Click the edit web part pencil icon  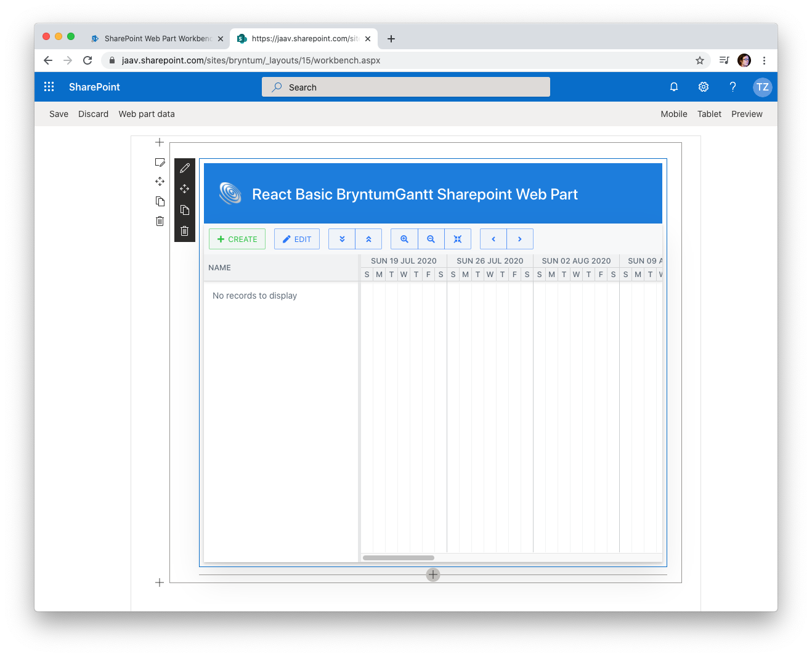(185, 168)
